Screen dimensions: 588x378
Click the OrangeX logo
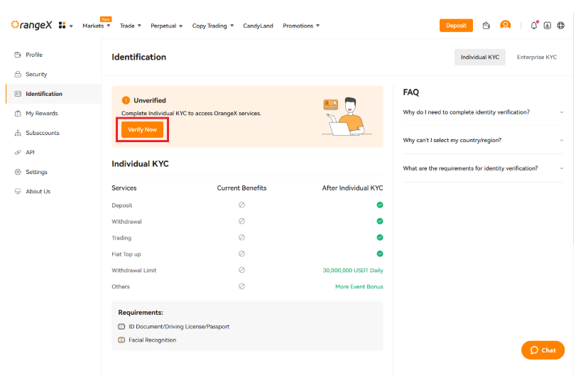click(32, 25)
